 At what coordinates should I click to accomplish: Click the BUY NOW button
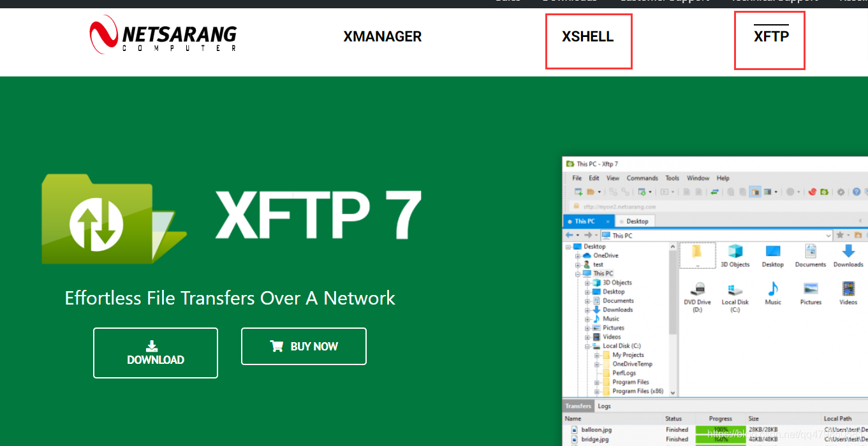pyautogui.click(x=304, y=346)
